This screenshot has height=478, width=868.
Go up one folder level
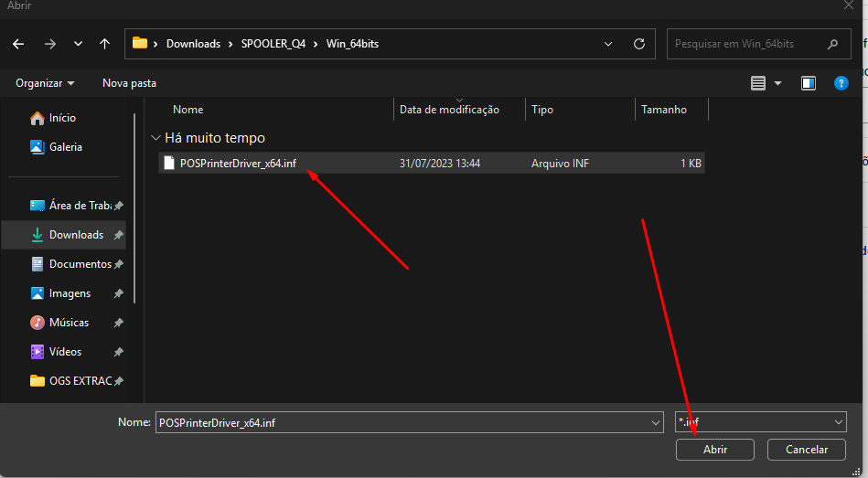(x=104, y=44)
